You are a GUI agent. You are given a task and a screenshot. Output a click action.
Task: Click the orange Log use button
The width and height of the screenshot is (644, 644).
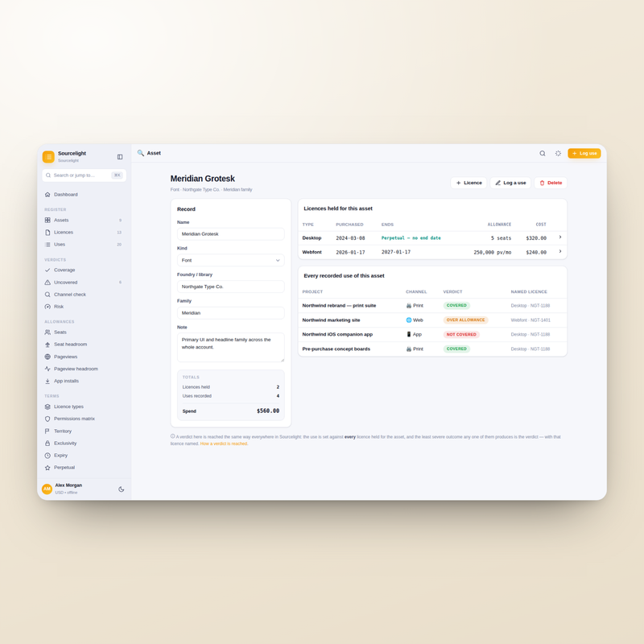tap(584, 153)
